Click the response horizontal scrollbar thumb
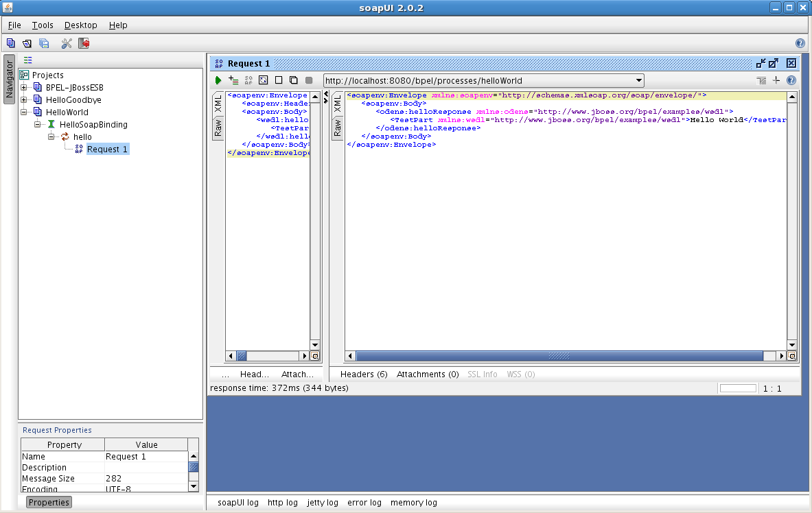The height and width of the screenshot is (513, 812). pyautogui.click(x=559, y=357)
